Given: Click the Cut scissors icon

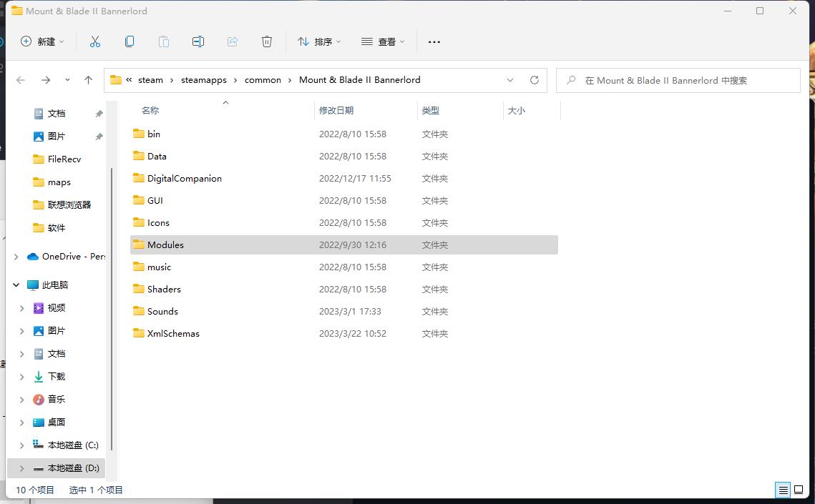Looking at the screenshot, I should point(95,41).
